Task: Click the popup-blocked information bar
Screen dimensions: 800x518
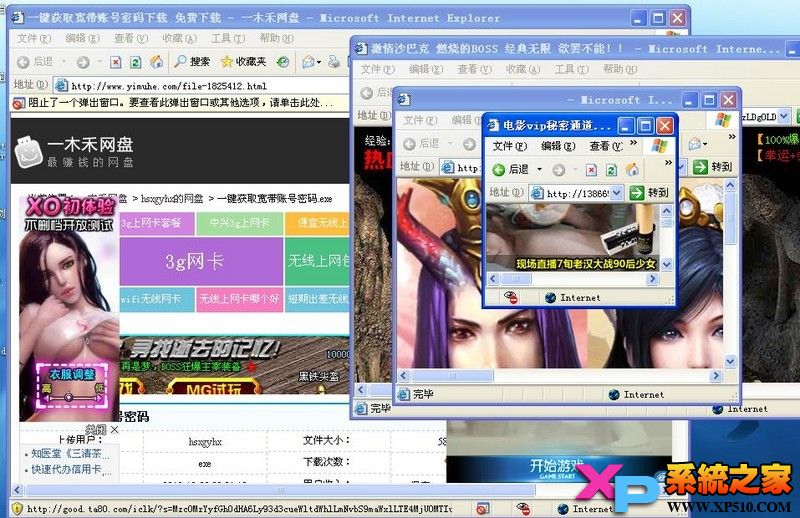Action: (181, 103)
